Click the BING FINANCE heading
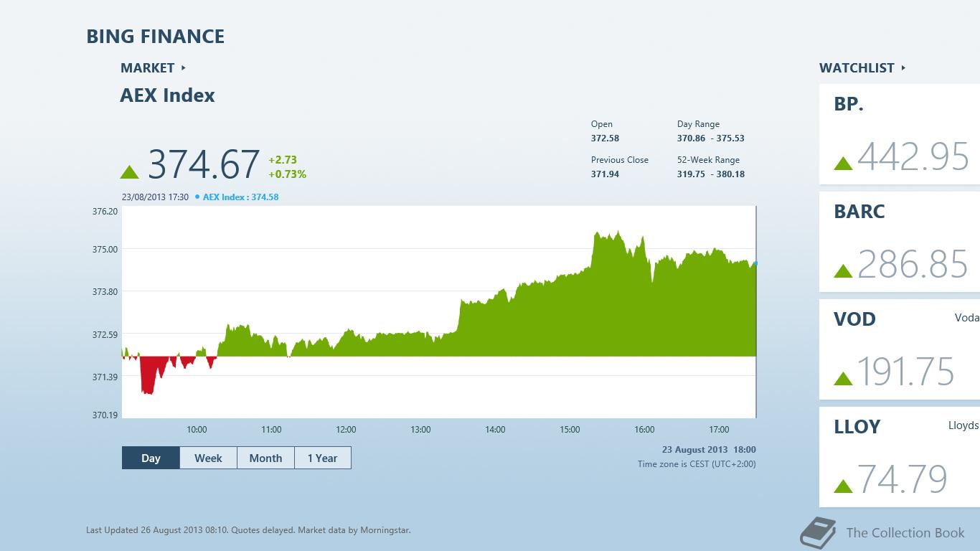 tap(156, 37)
